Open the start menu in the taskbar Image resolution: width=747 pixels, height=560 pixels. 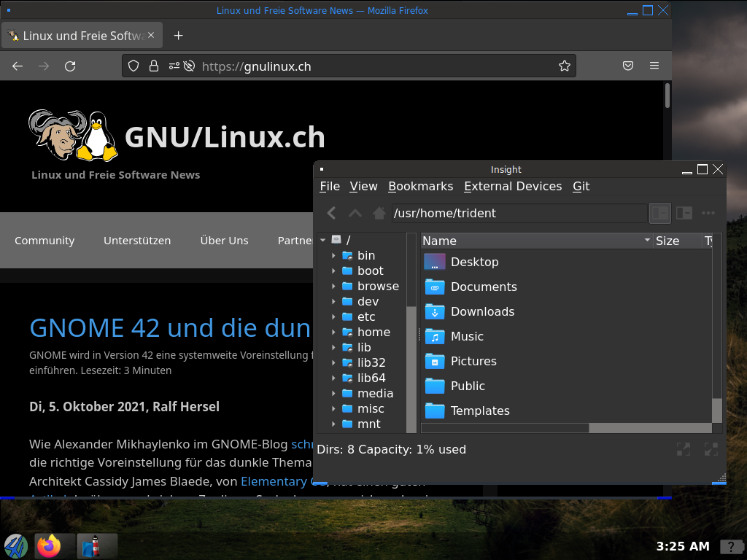16,545
